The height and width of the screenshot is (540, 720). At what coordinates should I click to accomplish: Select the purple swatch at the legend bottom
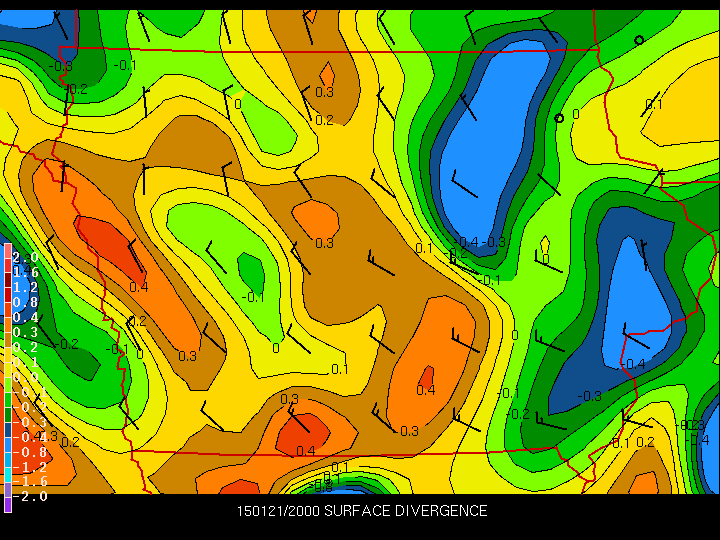7,503
